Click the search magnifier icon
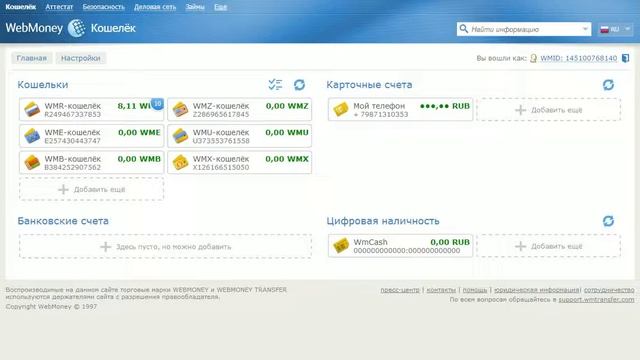Image resolution: width=640 pixels, height=360 pixels. point(464,29)
